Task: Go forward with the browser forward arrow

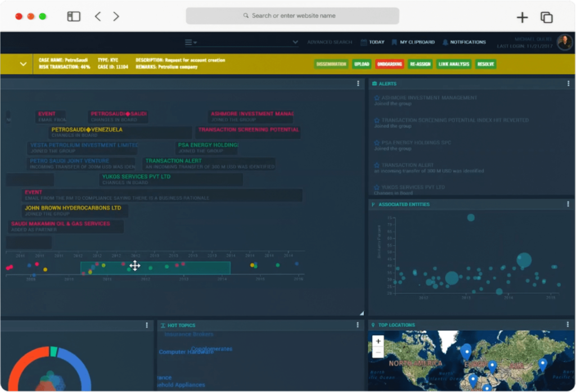Action: tap(116, 16)
